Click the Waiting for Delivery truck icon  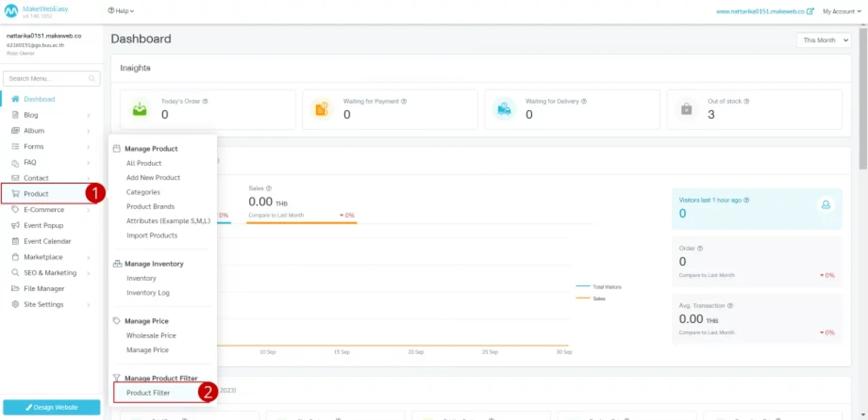tap(504, 109)
